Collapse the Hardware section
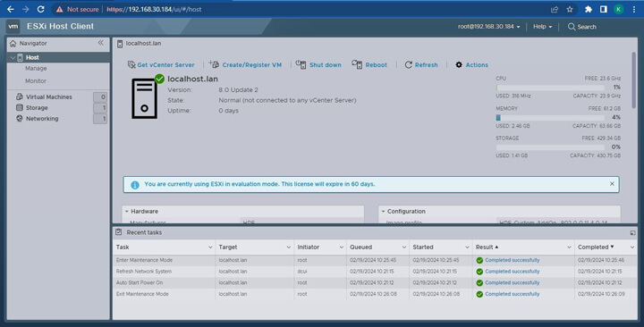Screen dimensions: 644x327 [126, 211]
